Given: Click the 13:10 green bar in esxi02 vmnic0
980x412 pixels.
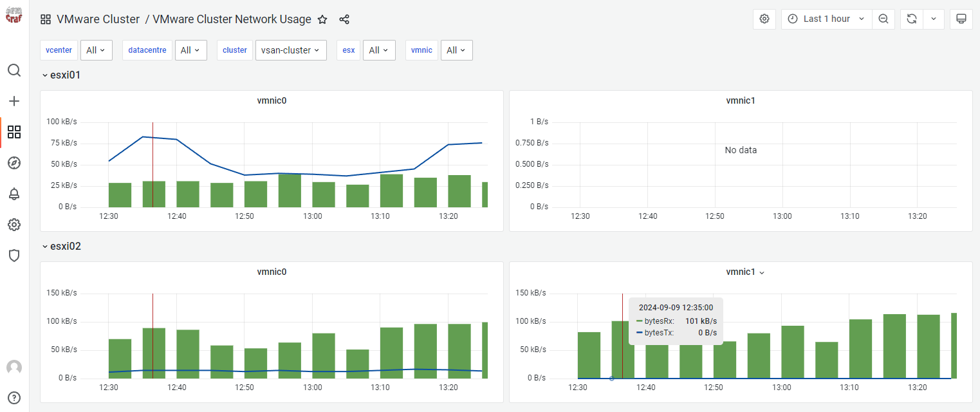Looking at the screenshot, I should click(x=391, y=353).
